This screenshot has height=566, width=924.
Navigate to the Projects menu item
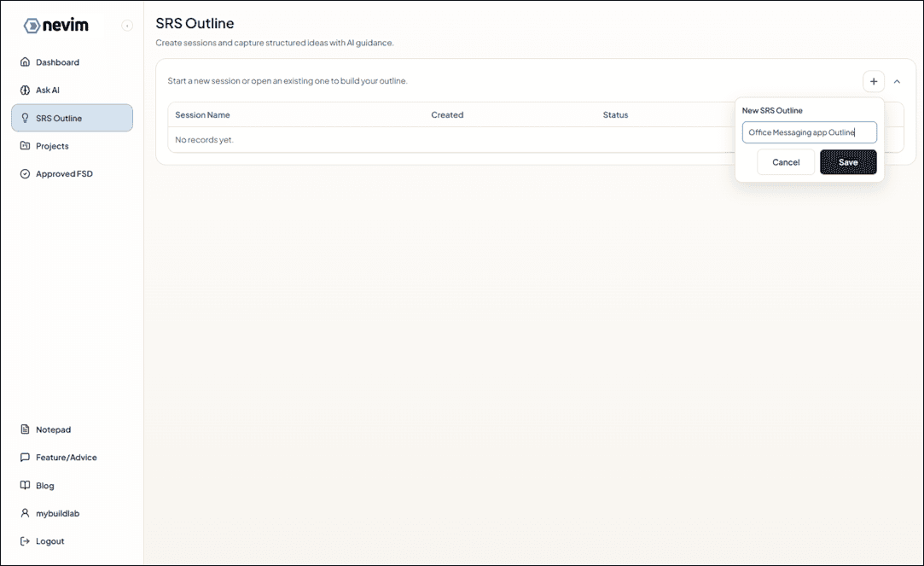(x=55, y=146)
